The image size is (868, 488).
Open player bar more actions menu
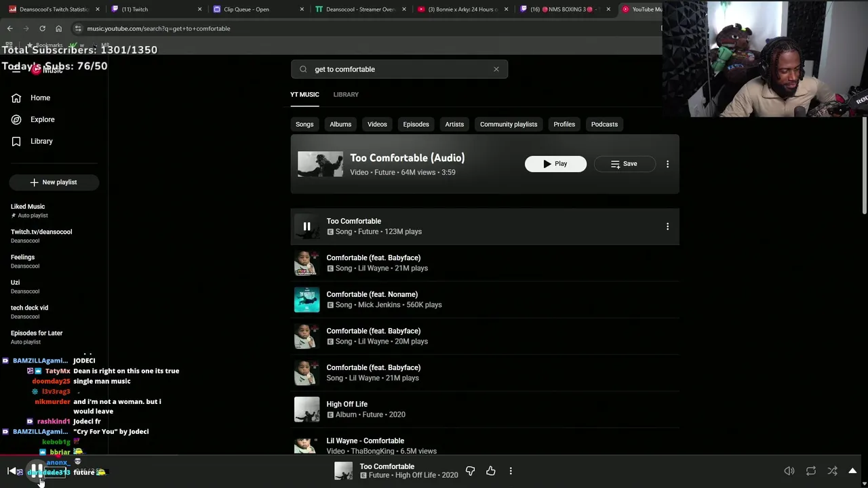tap(511, 471)
